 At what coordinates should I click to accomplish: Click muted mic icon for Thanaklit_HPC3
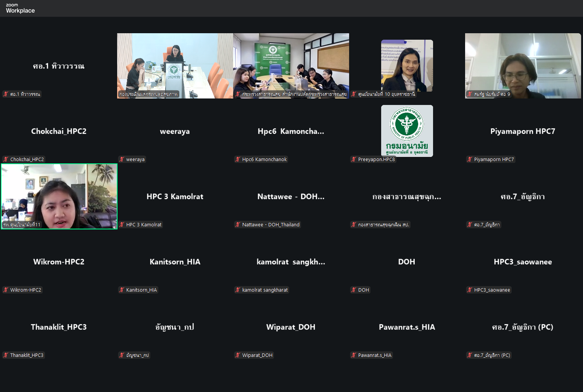(6, 355)
